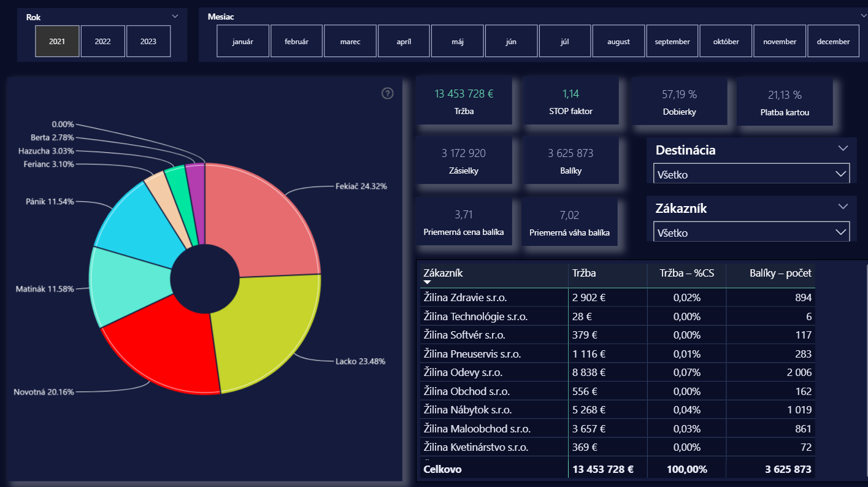Select year 2021 in Rok slicer

pyautogui.click(x=57, y=42)
